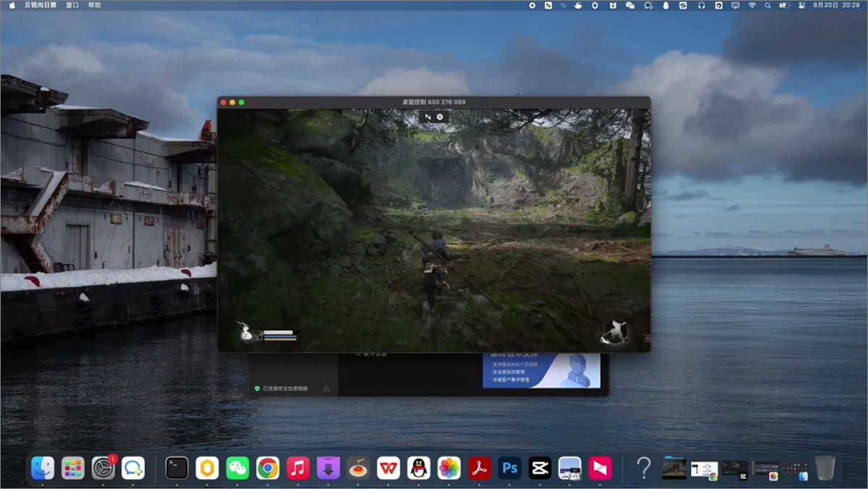Click the date and time 8月20日 20:29

[x=835, y=5]
